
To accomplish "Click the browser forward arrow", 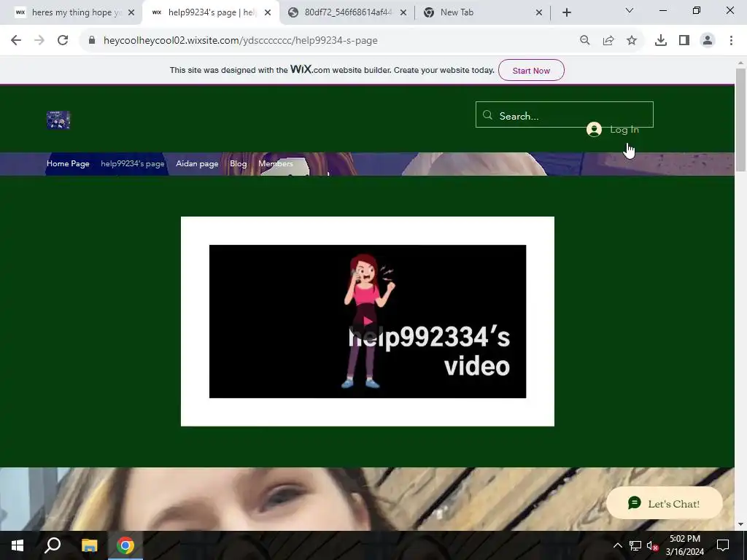I will 39,41.
